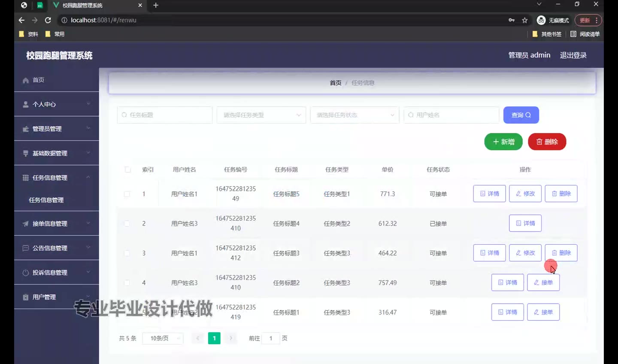The image size is (618, 364).
Task: Click the 接单 button for 任务标题2
Action: (543, 282)
